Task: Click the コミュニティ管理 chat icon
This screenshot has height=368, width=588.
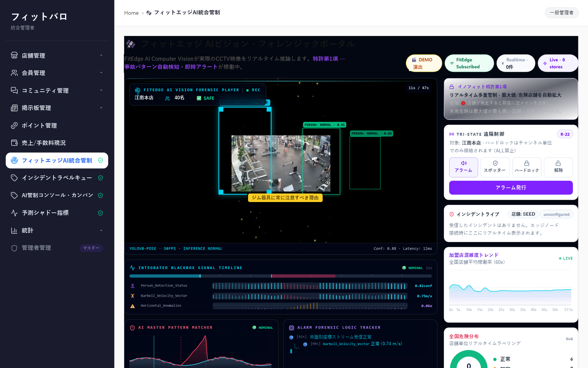Action: pyautogui.click(x=14, y=90)
